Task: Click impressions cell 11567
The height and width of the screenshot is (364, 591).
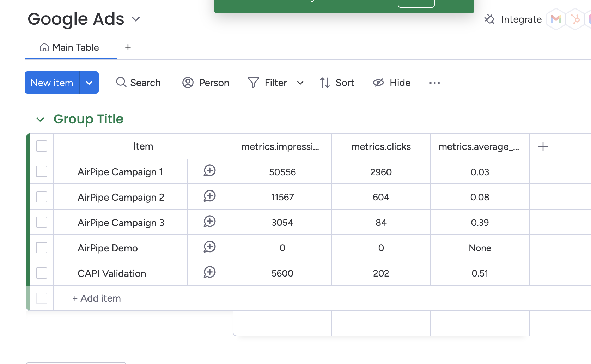Action: [x=282, y=197]
